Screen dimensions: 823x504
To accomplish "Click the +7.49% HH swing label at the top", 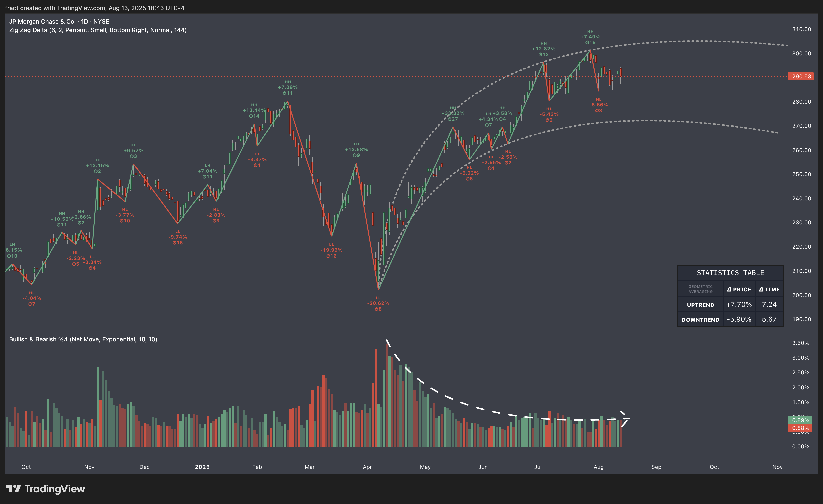I will click(x=590, y=37).
